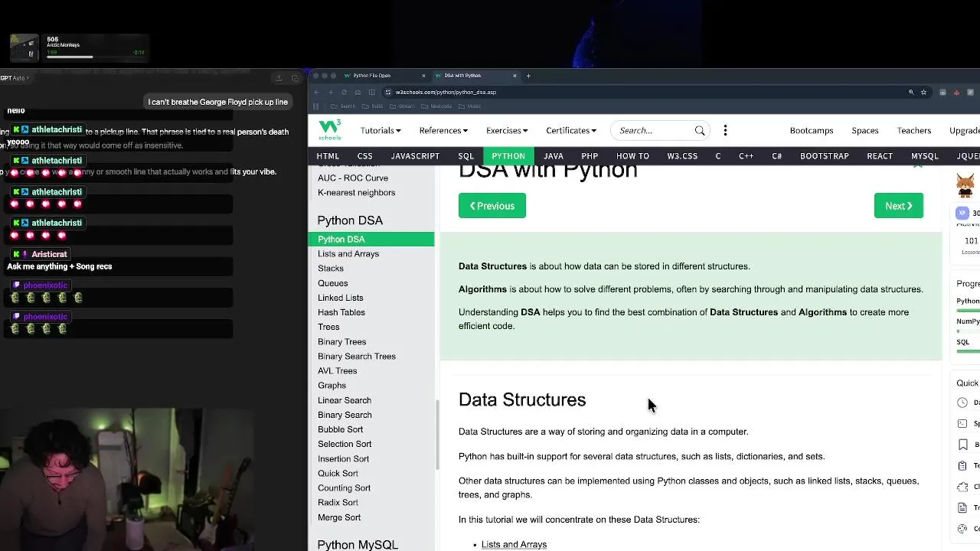The height and width of the screenshot is (551, 980).
Task: Click the bookmark icon in Quick panel
Action: click(x=962, y=445)
